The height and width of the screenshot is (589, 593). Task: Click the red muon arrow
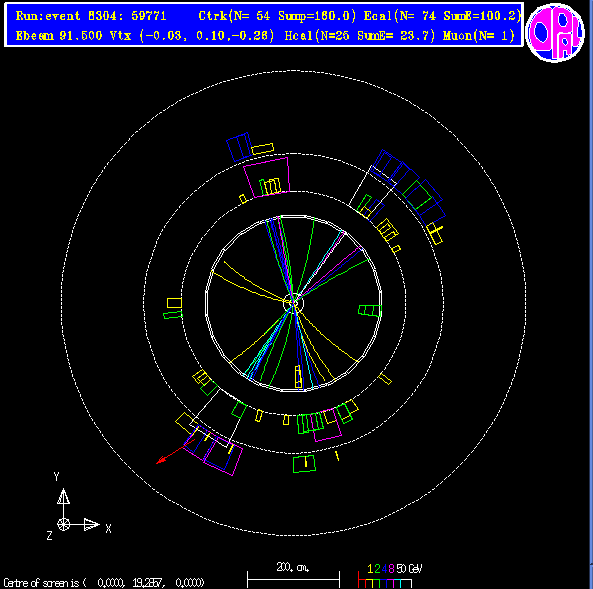pyautogui.click(x=175, y=451)
